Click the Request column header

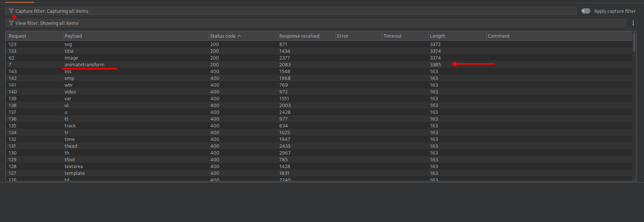[x=17, y=36]
